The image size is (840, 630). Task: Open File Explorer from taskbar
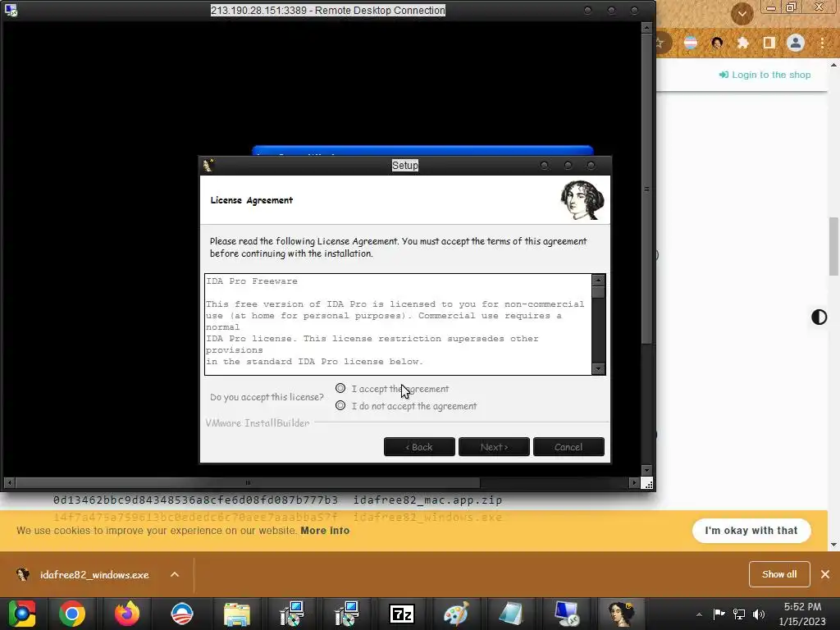pyautogui.click(x=237, y=614)
